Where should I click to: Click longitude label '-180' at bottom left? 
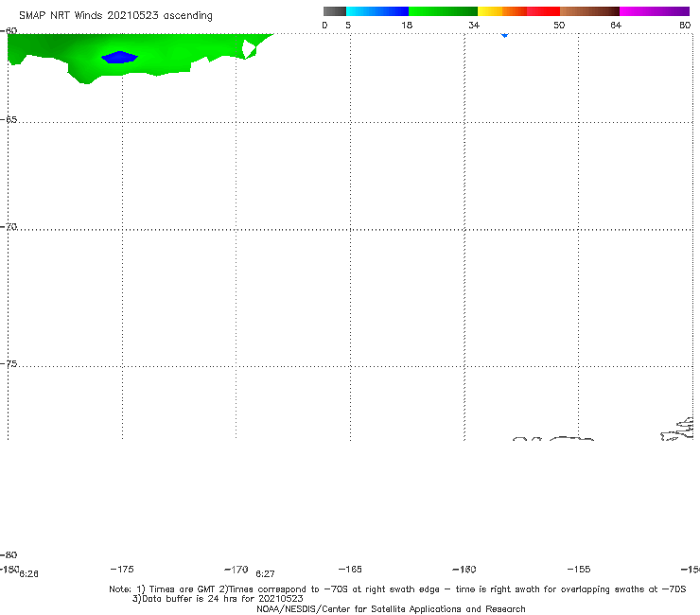(x=9, y=569)
